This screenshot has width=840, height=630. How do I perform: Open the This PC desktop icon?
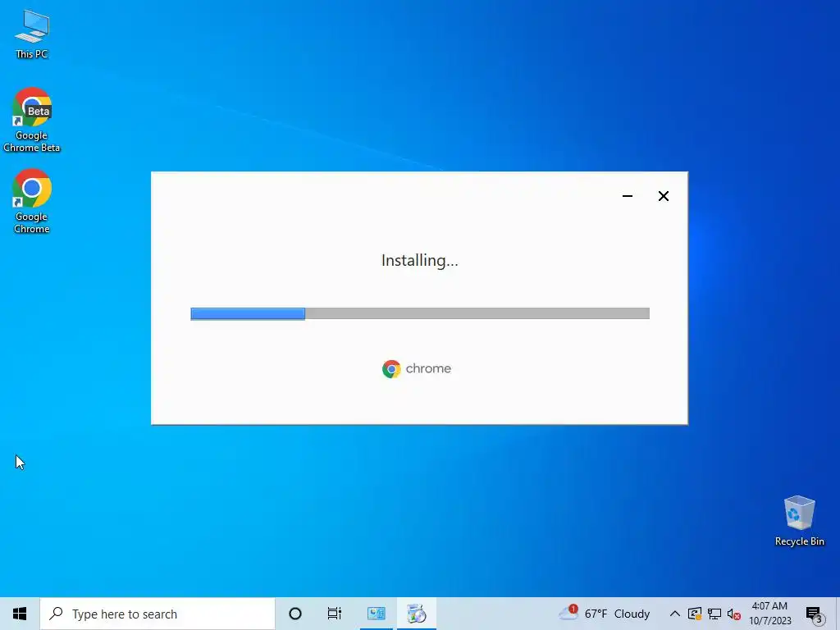32,34
